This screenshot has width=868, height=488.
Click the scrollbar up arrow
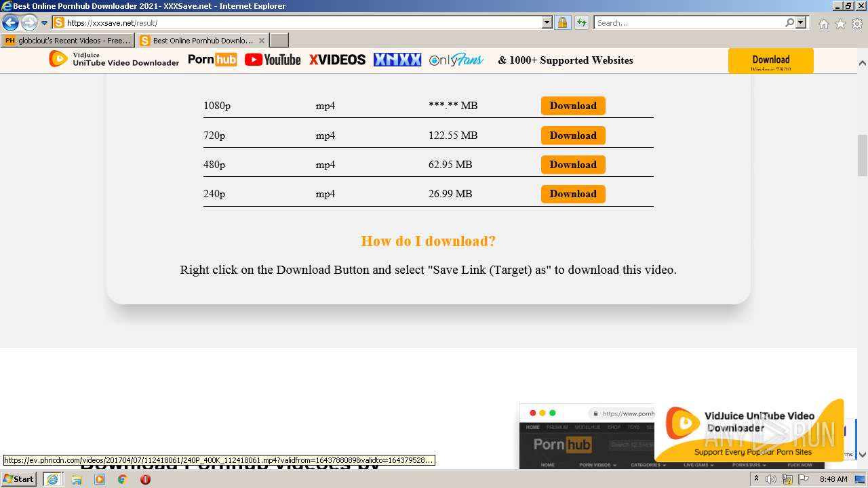coord(863,62)
